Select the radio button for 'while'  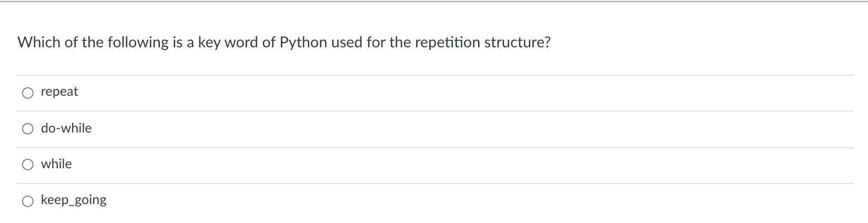pos(27,165)
